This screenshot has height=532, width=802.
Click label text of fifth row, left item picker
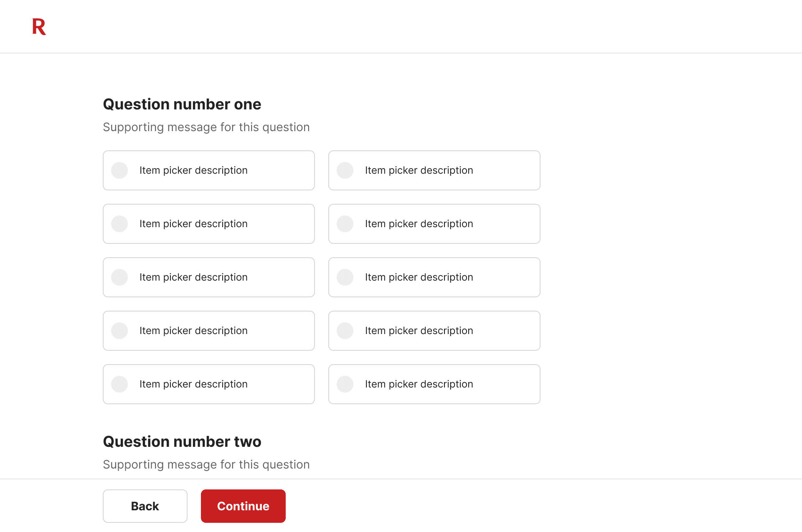tap(193, 384)
